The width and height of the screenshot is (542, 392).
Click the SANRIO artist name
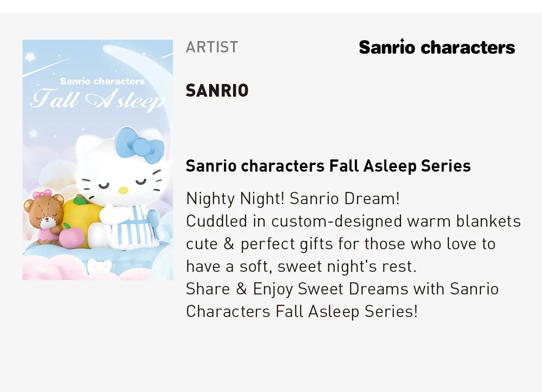coord(217,91)
